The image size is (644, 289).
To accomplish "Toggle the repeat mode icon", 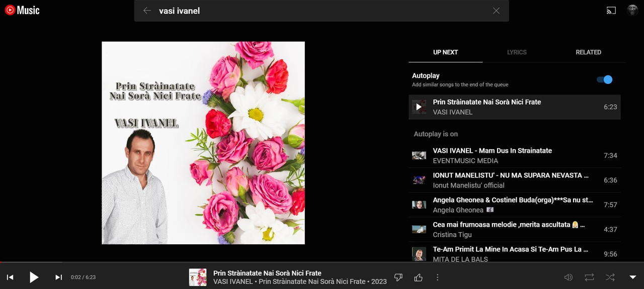I will 589,277.
